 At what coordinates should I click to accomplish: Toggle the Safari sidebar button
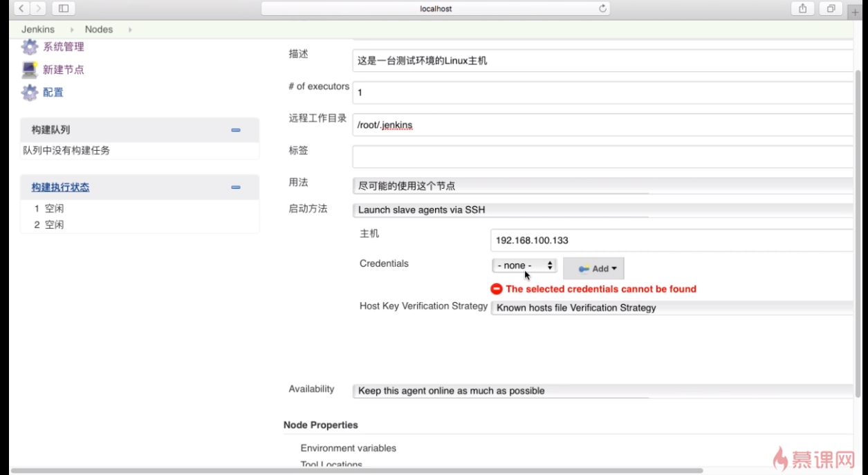point(64,8)
